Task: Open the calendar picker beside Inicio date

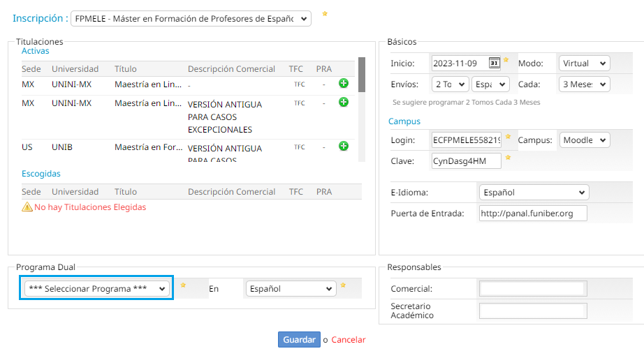Action: [x=494, y=63]
